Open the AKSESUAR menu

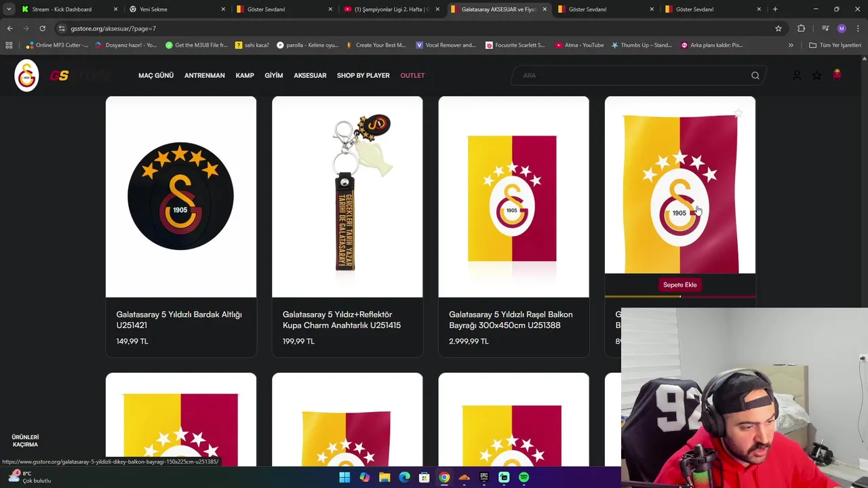[x=310, y=75]
